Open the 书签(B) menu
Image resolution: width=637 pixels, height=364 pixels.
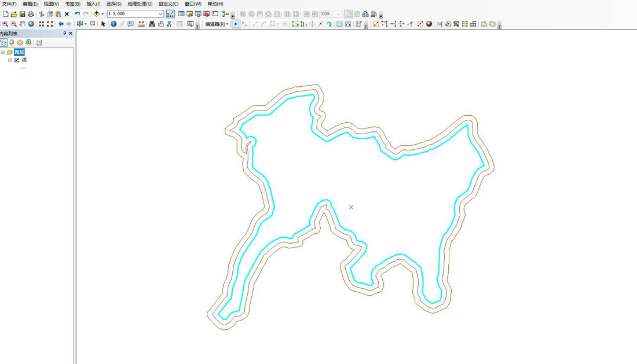click(x=73, y=4)
